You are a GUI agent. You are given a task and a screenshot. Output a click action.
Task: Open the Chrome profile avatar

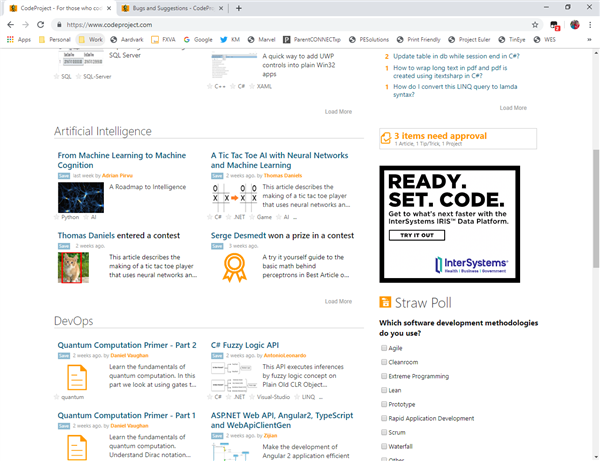point(575,25)
